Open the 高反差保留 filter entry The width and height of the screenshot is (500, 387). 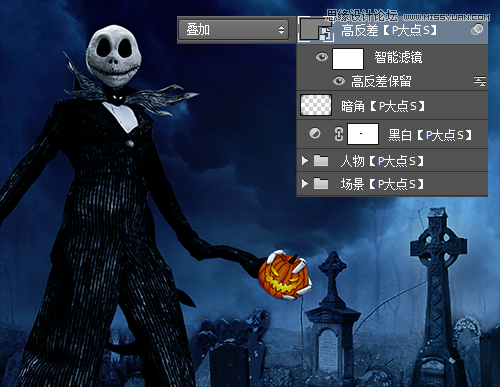tap(381, 81)
